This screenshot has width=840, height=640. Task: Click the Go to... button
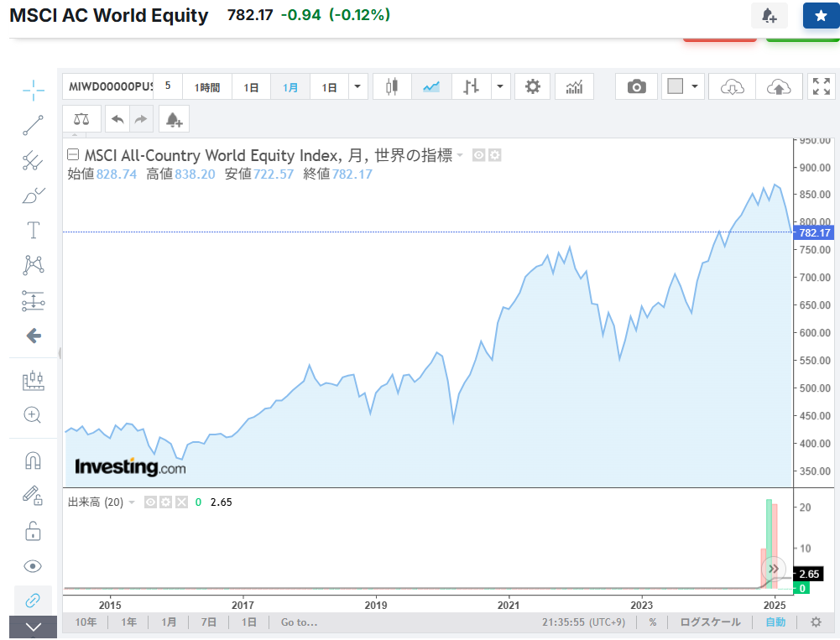(299, 622)
